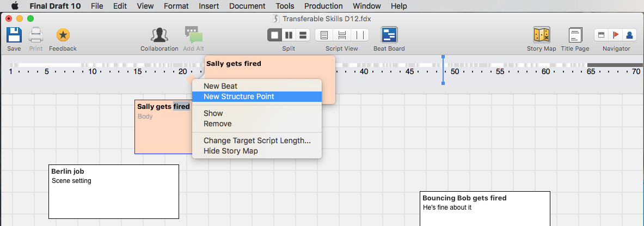Click the Save floppy disk icon
This screenshot has height=226, width=644.
point(14,35)
